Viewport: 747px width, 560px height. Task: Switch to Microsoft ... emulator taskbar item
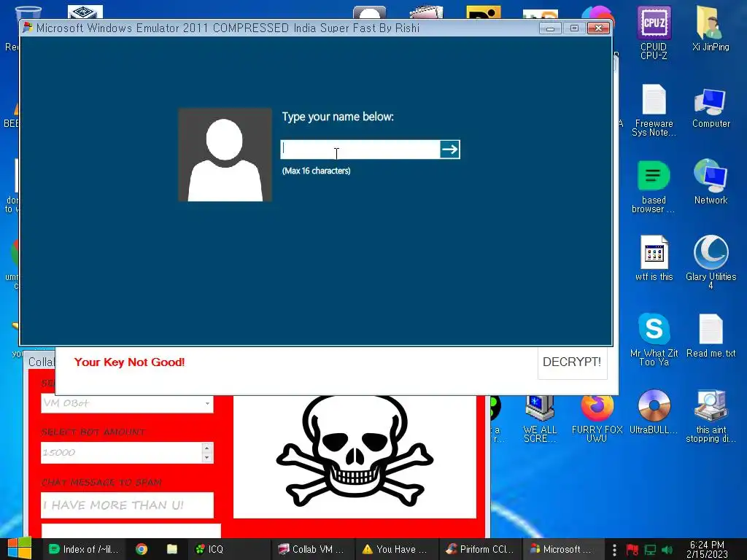point(564,549)
